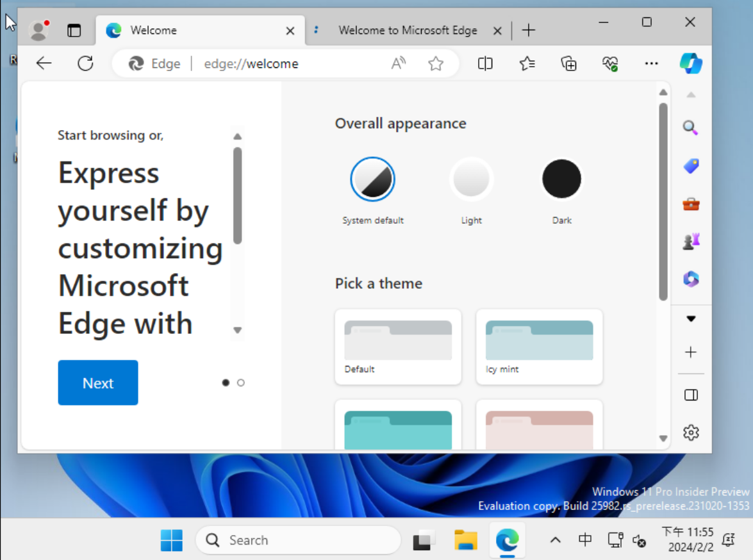Click page scrollbar up arrow
Image resolution: width=753 pixels, height=560 pixels.
(x=663, y=92)
